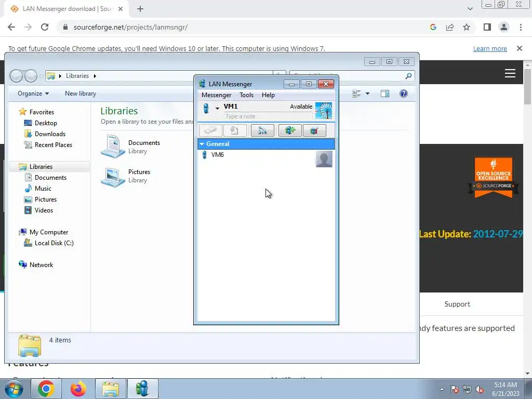Open the Organize dropdown in Explorer

[33, 94]
